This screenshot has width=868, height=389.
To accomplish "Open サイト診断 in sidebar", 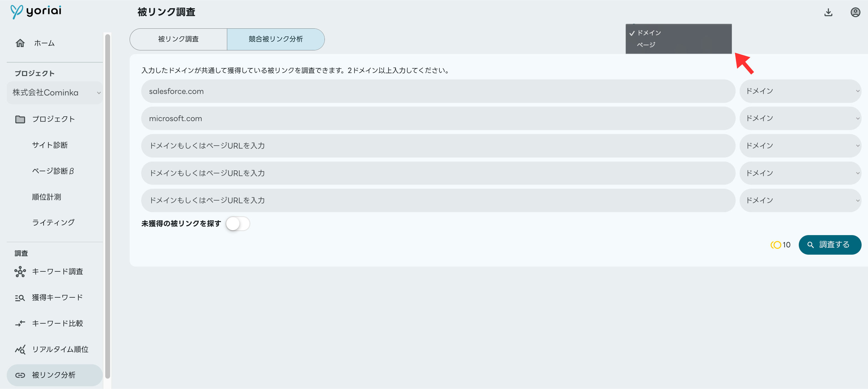I will click(50, 145).
